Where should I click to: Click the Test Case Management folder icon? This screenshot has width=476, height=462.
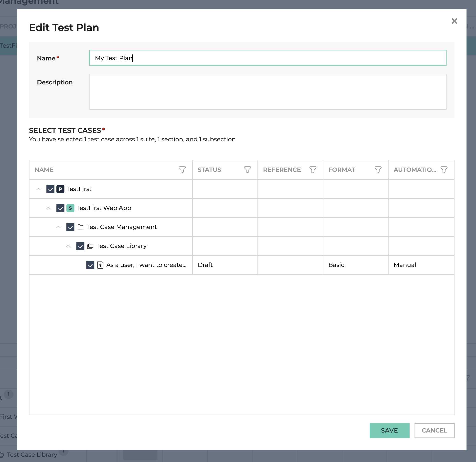80,227
